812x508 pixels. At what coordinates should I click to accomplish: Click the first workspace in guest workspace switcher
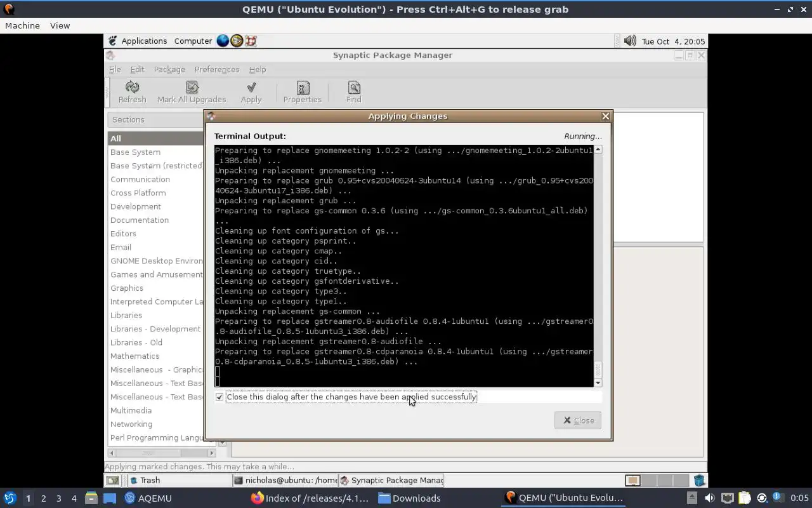coord(632,481)
